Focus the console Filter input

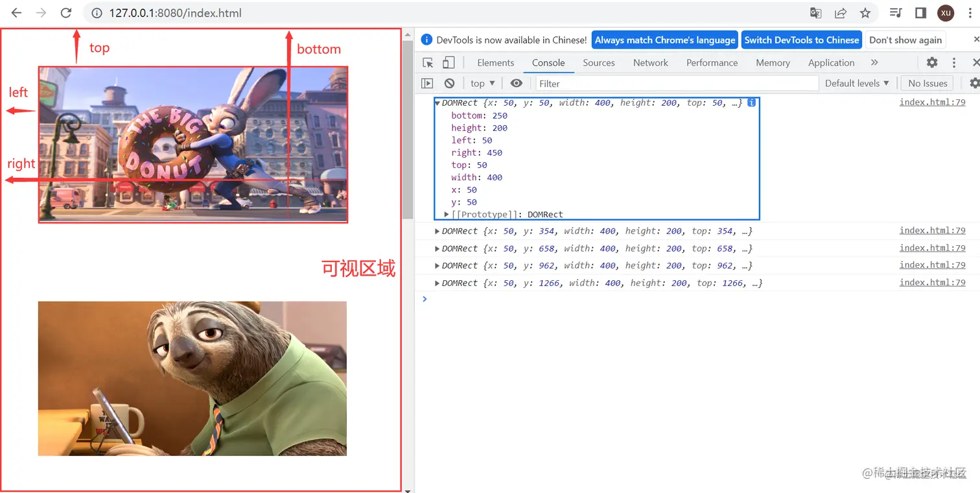click(x=677, y=83)
